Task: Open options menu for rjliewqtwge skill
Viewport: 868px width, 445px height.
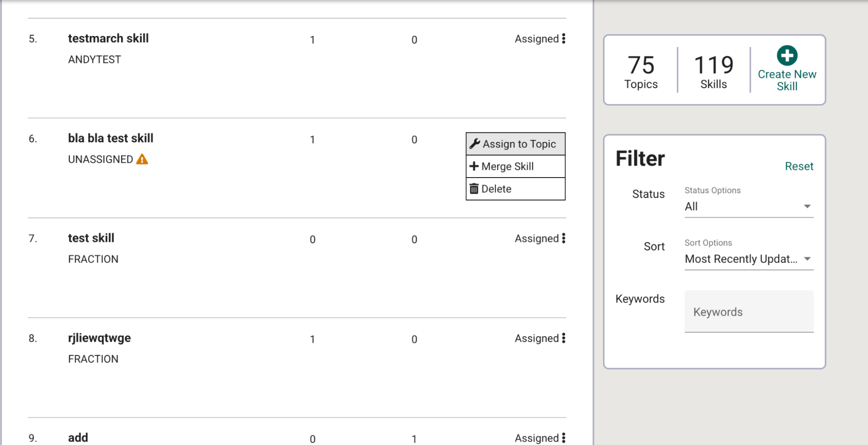Action: tap(564, 338)
